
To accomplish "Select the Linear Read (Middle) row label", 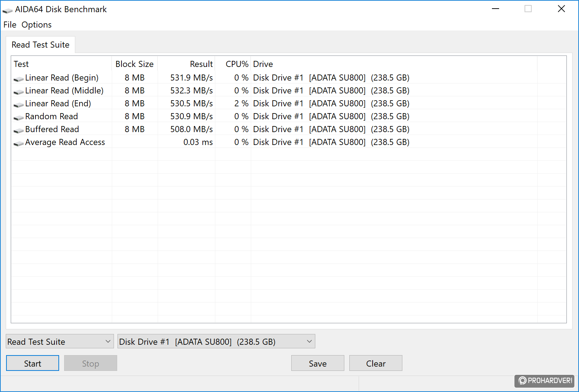I will click(64, 91).
